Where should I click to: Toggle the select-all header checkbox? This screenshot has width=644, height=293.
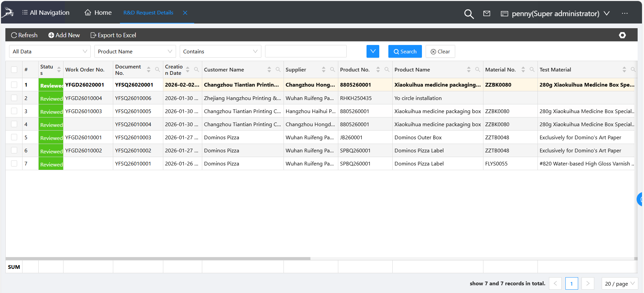(14, 69)
